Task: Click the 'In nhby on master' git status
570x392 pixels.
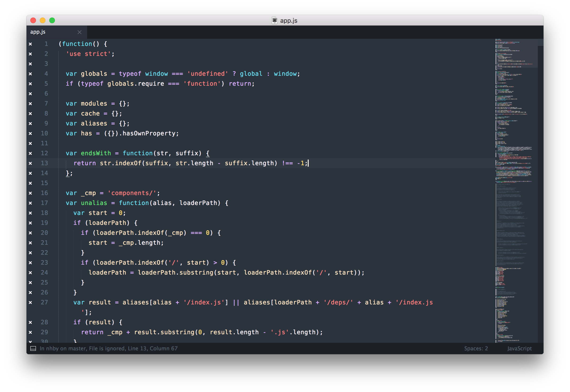Action: (63, 348)
